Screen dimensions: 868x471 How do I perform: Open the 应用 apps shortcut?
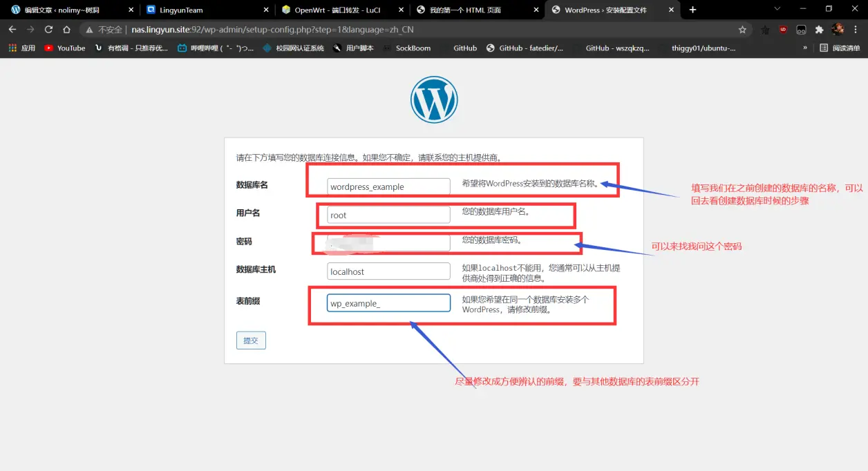(22, 48)
